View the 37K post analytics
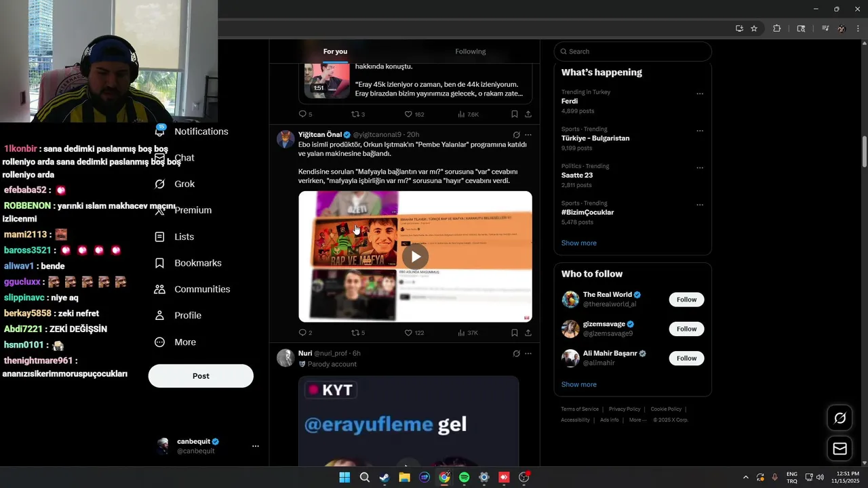Viewport: 868px width, 488px height. [x=468, y=333]
